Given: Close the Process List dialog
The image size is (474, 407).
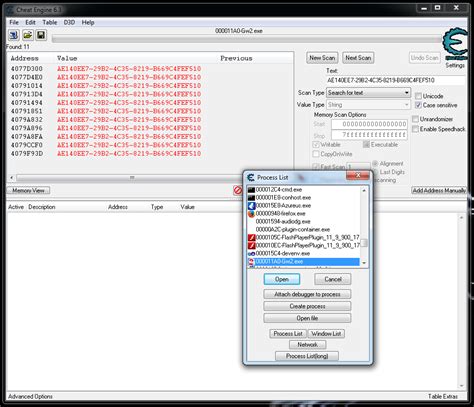Looking at the screenshot, I should point(358,175).
